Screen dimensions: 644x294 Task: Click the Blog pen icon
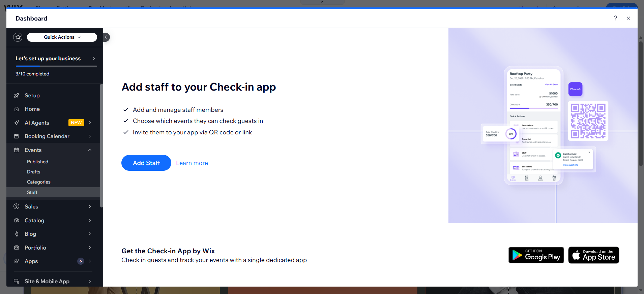pos(17,234)
